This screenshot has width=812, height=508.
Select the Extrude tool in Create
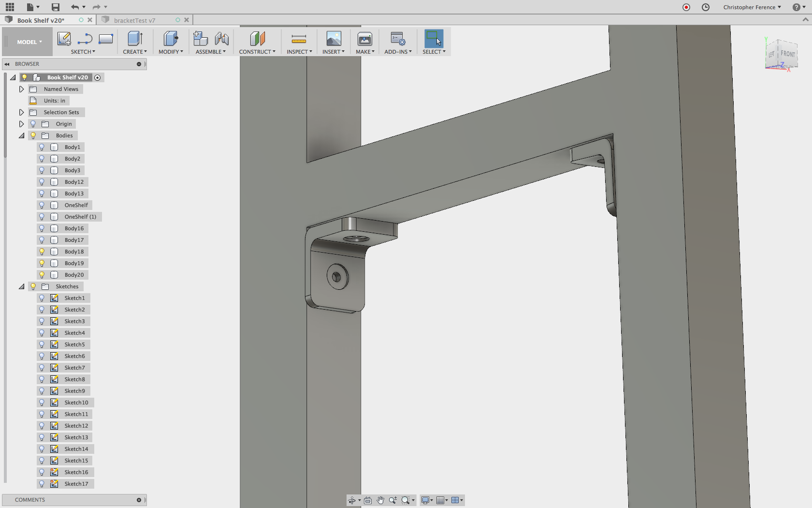click(x=135, y=39)
